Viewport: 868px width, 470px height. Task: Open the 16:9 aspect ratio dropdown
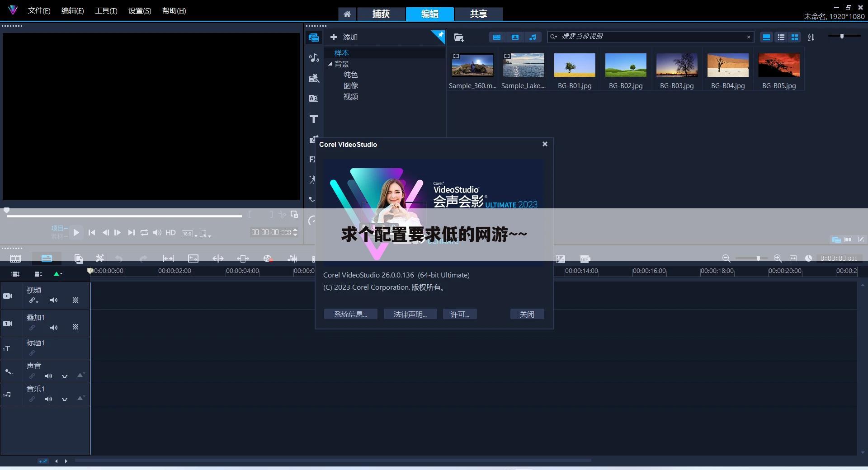189,234
